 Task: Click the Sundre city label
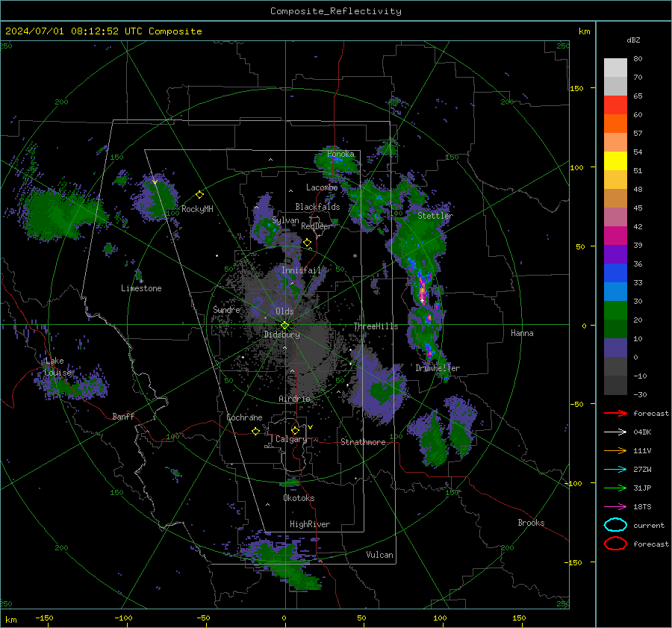(226, 309)
